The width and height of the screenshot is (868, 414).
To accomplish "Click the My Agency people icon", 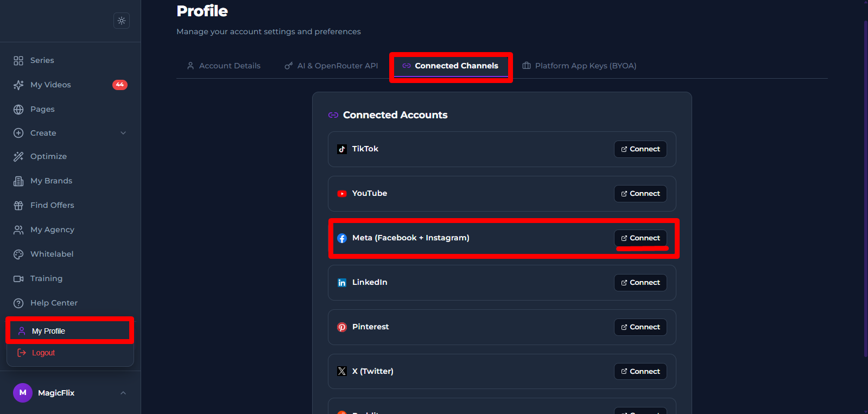I will (18, 230).
